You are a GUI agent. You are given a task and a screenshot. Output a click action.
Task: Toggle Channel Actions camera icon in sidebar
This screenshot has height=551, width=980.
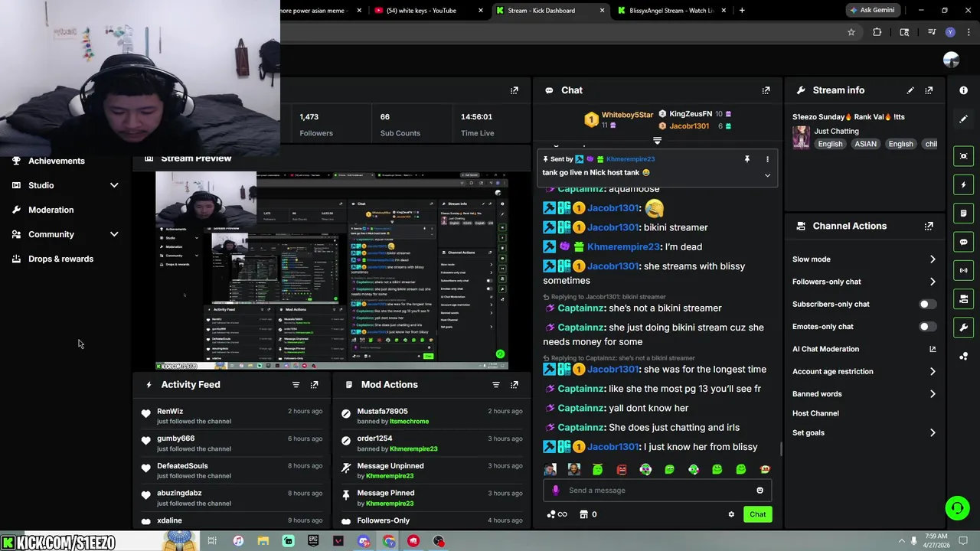[963, 298]
